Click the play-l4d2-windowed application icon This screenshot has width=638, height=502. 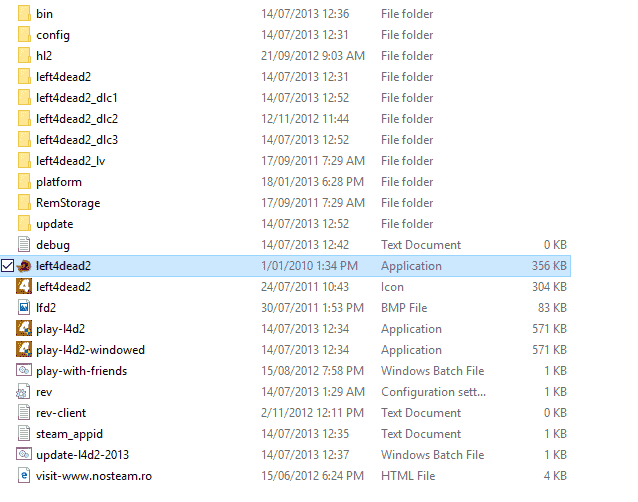pos(24,349)
